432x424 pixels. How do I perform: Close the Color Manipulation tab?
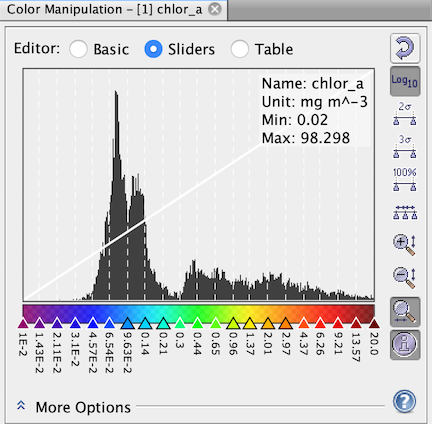215,9
